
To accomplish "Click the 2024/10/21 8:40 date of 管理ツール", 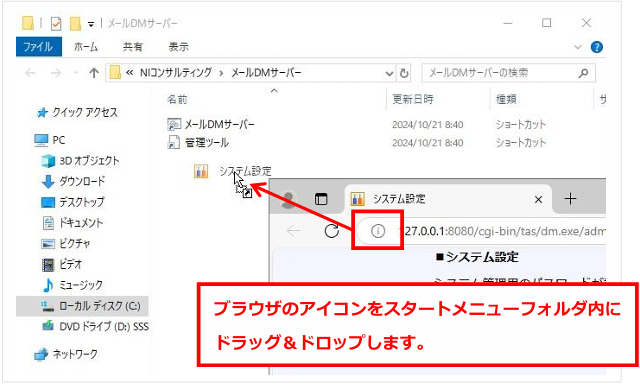I will pos(427,143).
